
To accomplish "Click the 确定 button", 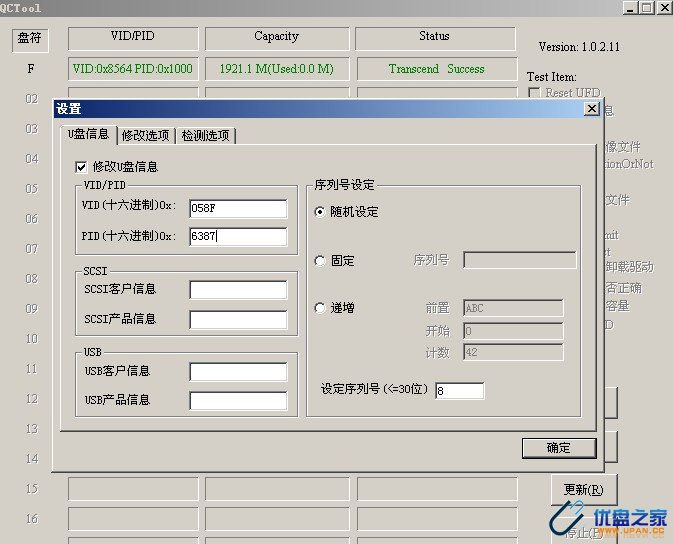I will [x=558, y=448].
